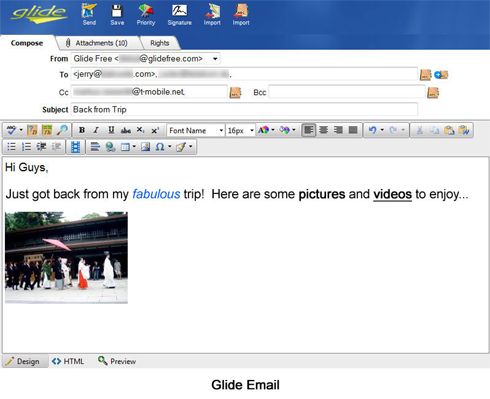This screenshot has height=399, width=490.
Task: Undo the last edit
Action: point(372,130)
